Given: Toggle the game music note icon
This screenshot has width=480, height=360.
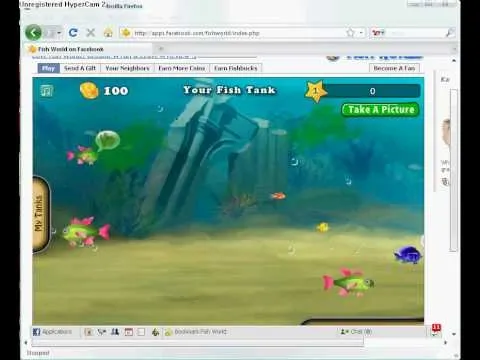Looking at the screenshot, I should 47,90.
